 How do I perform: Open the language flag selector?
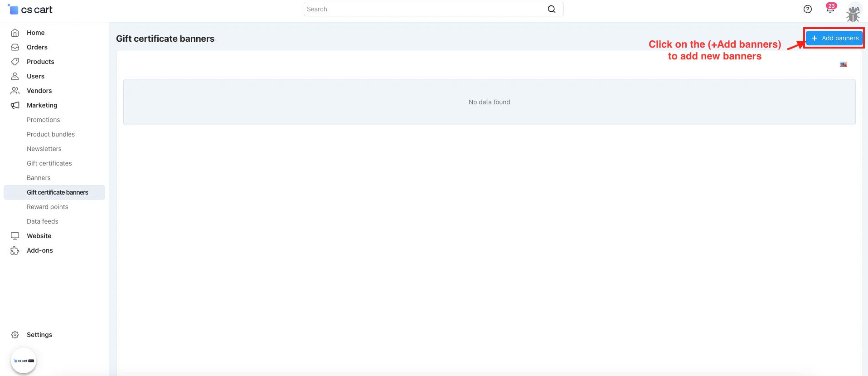843,64
